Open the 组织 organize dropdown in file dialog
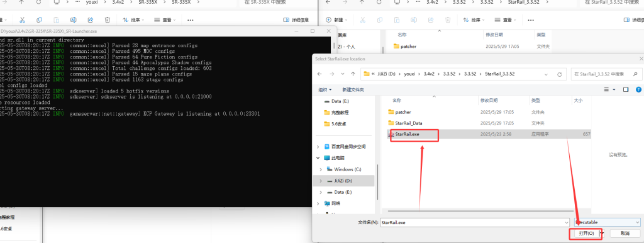Image resolution: width=644 pixels, height=243 pixels. 325,89
